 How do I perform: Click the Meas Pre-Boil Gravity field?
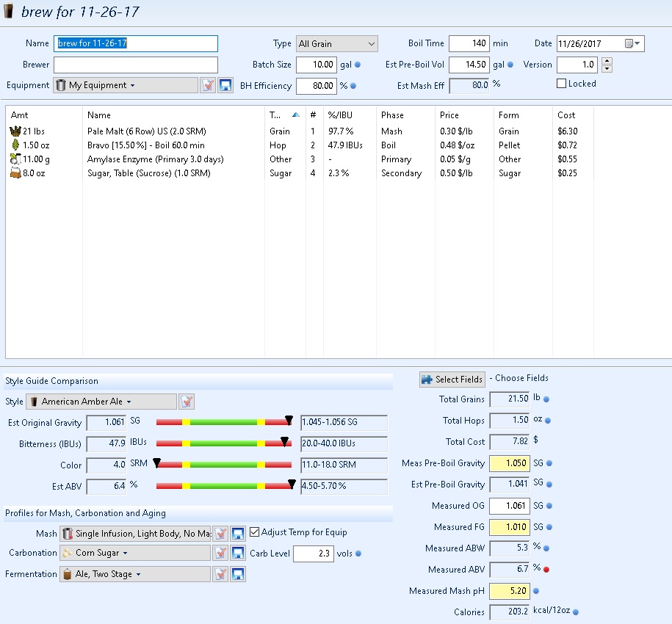pyautogui.click(x=510, y=463)
